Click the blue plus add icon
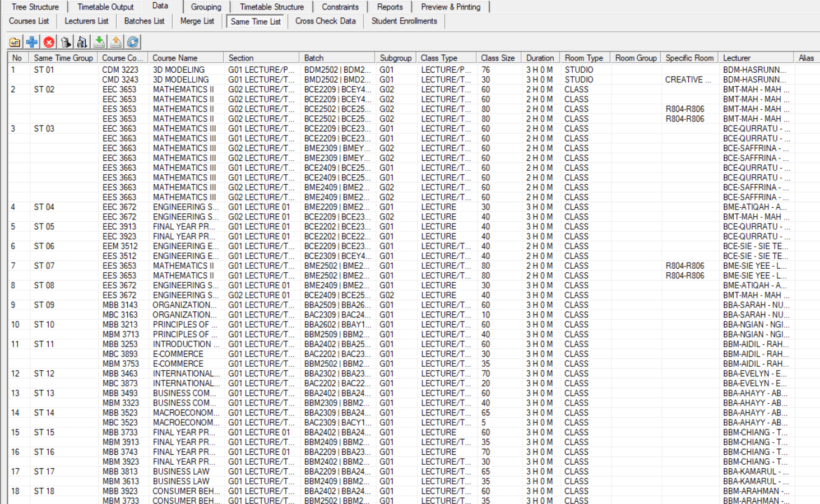This screenshot has width=820, height=504. point(32,42)
